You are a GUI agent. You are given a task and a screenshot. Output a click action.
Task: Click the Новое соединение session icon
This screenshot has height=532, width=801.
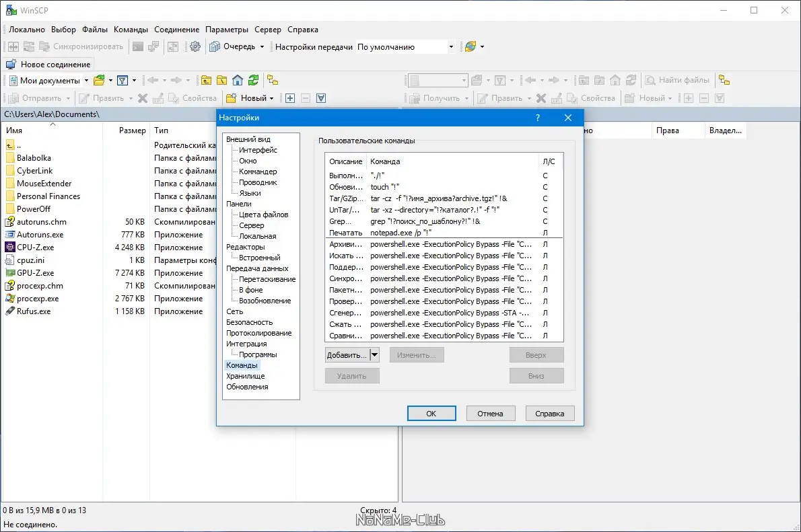[x=11, y=65]
